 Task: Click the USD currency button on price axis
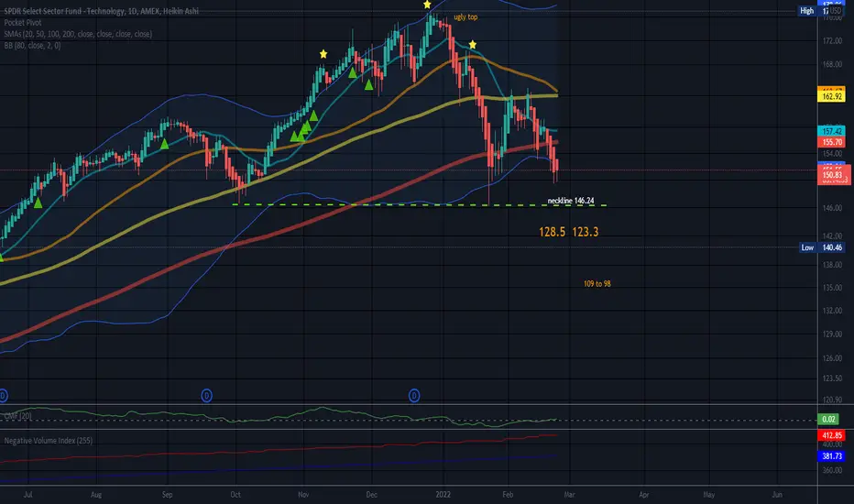[836, 10]
